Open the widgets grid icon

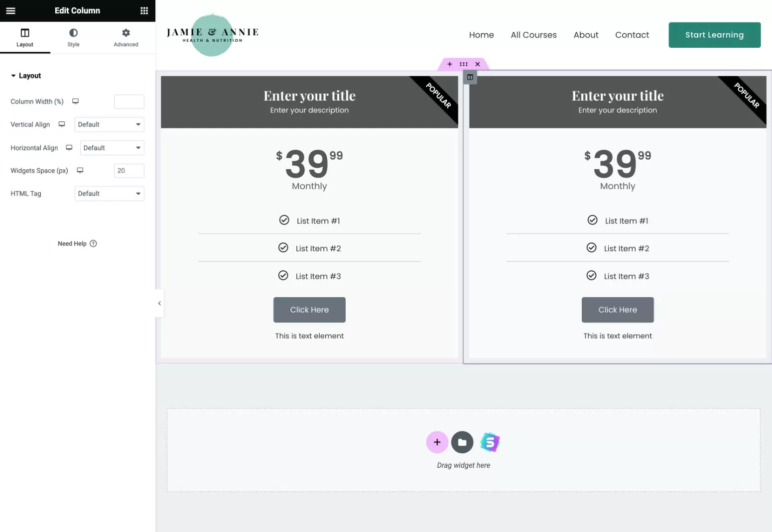[144, 10]
